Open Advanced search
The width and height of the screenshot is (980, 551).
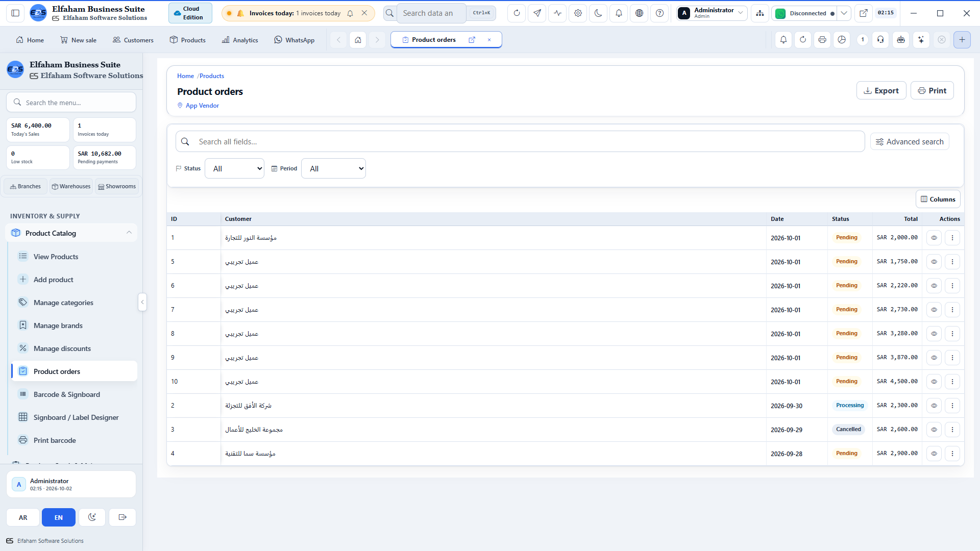click(x=910, y=142)
